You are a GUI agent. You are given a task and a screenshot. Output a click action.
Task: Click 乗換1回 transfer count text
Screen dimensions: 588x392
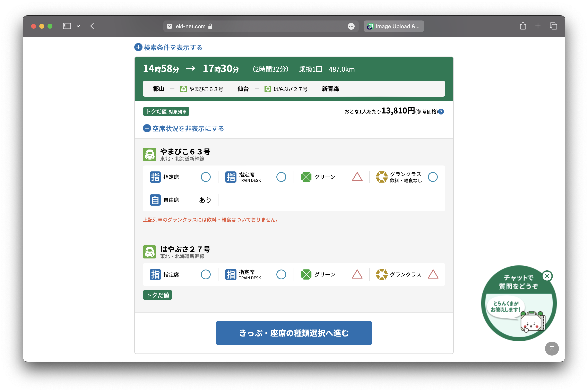pos(310,69)
